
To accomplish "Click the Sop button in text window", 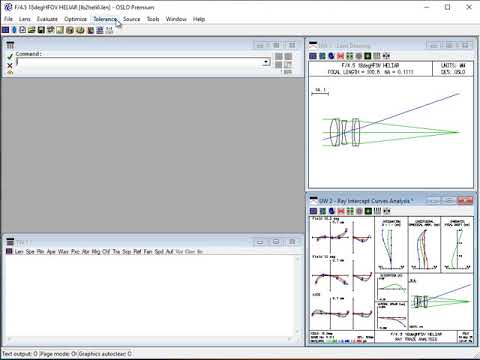I will (x=127, y=252).
